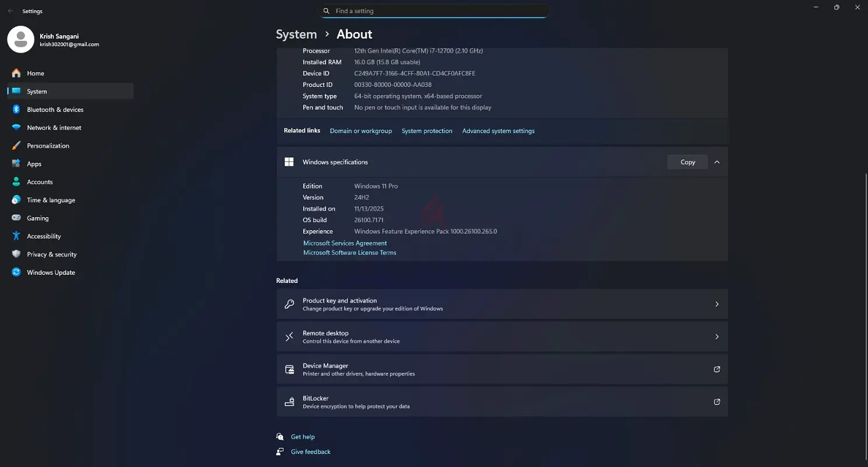Copy the Windows specifications
The height and width of the screenshot is (467, 868).
(x=688, y=162)
